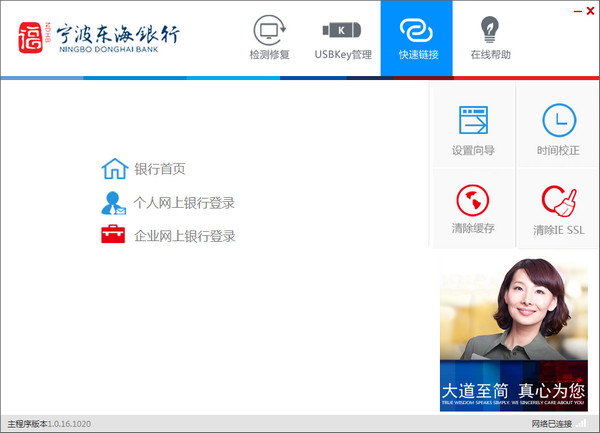Close the bank assistant window
The height and width of the screenshot is (433, 600).
click(x=590, y=11)
